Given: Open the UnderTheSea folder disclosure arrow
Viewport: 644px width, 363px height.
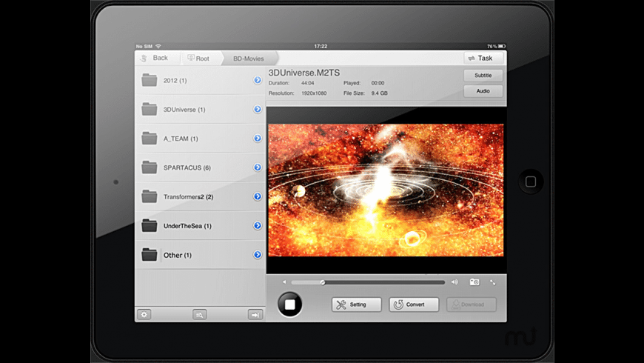Looking at the screenshot, I should point(258,226).
